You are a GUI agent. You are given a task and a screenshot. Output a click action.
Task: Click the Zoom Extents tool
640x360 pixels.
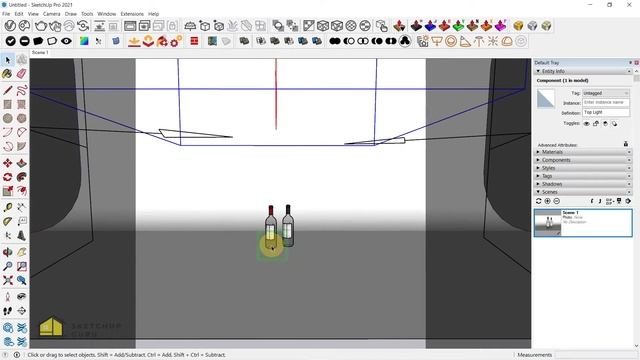pos(7,280)
